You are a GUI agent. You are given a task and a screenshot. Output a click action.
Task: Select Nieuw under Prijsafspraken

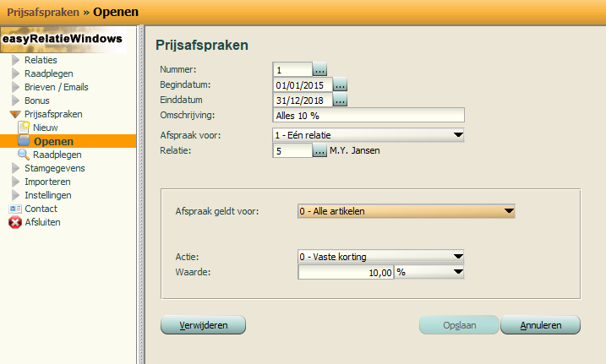pyautogui.click(x=46, y=128)
